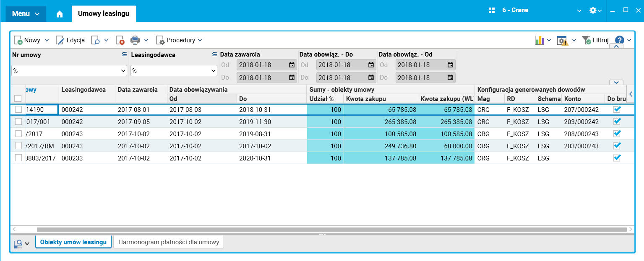The image size is (644, 261).
Task: Click the horizontal scrollbar thumb
Action: point(332,230)
